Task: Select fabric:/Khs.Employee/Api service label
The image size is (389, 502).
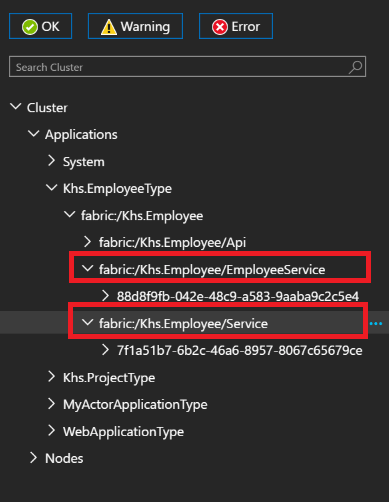Action: click(x=172, y=243)
